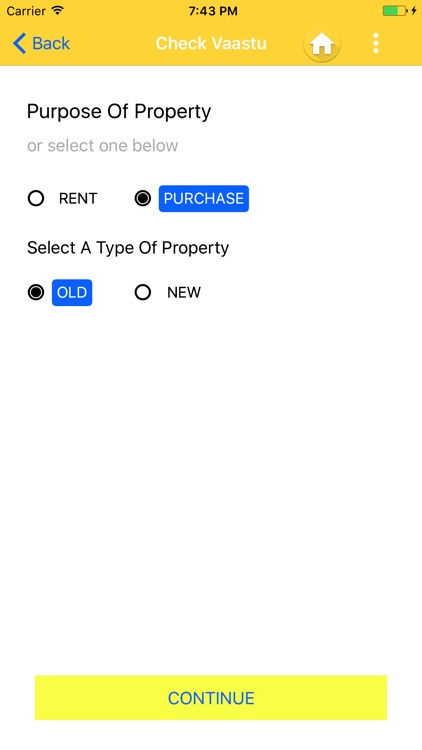Click the battery indicator icon

(396, 11)
